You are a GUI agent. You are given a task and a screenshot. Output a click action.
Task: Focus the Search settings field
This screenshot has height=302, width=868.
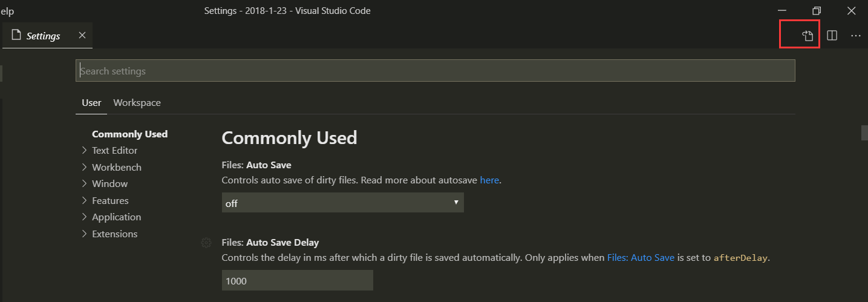434,71
